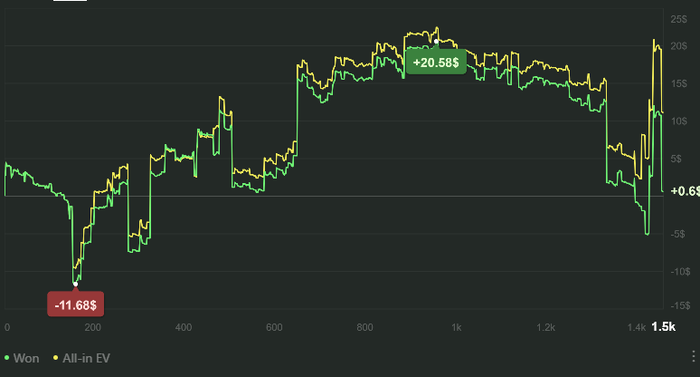Click the 400 x-axis label
Viewport: 700px width, 377px height.
[183, 327]
